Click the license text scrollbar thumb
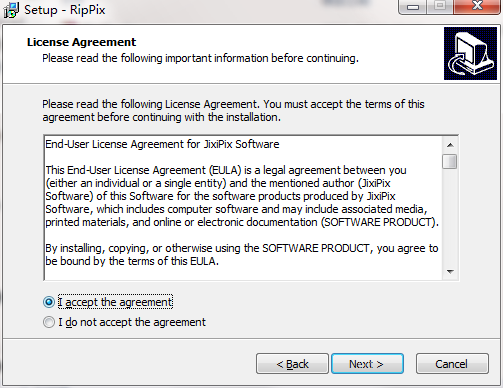The width and height of the screenshot is (503, 388). pos(450,162)
